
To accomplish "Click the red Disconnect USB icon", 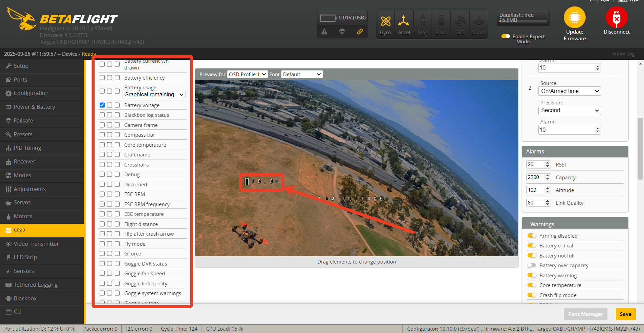I will point(616,17).
